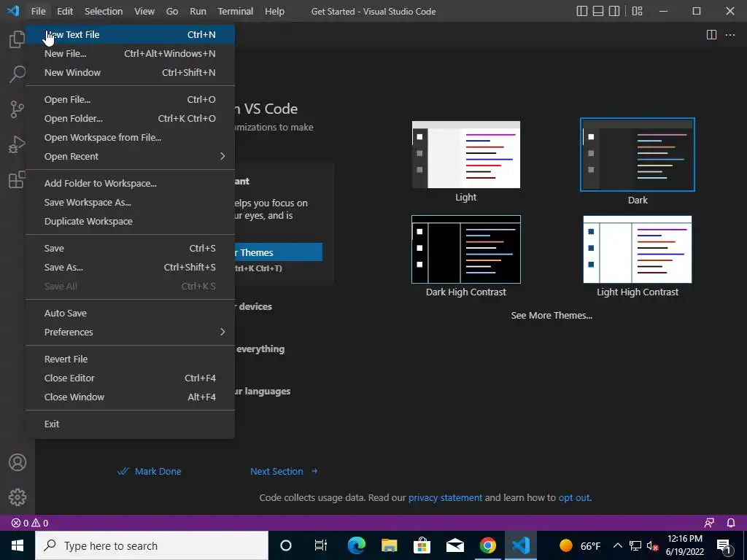Choose Revert File menu entry

[130, 359]
